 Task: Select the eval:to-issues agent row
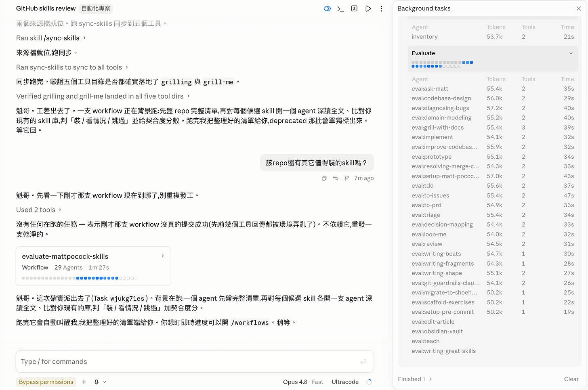point(493,195)
